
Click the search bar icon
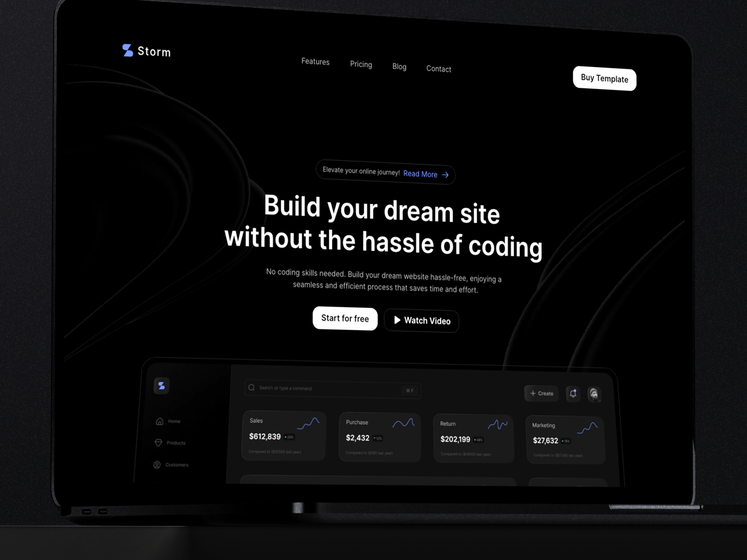pos(251,388)
